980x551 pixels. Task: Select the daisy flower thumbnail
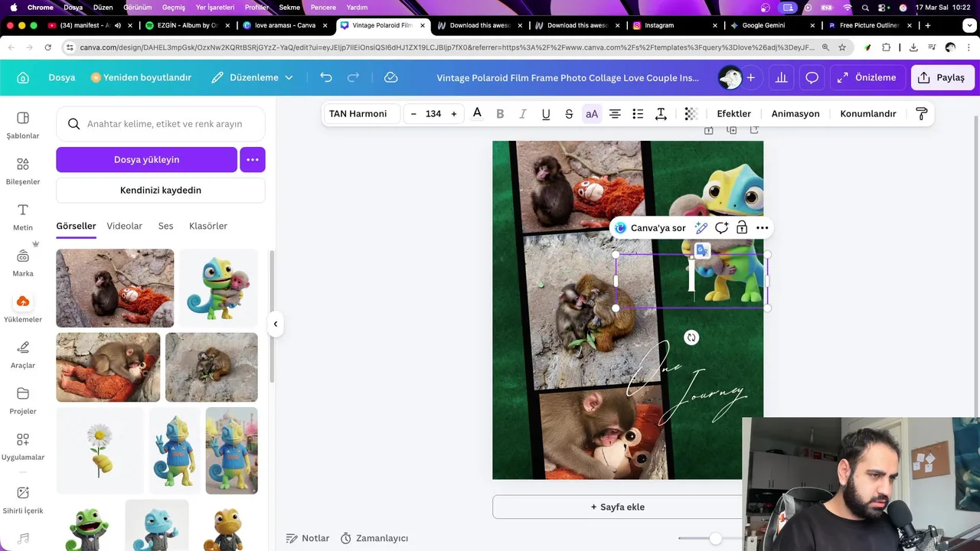100,451
